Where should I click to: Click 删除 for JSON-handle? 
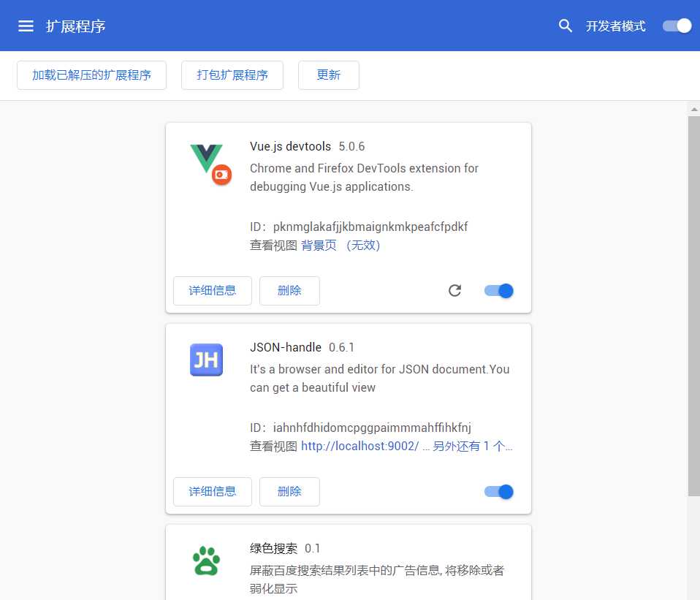(289, 492)
